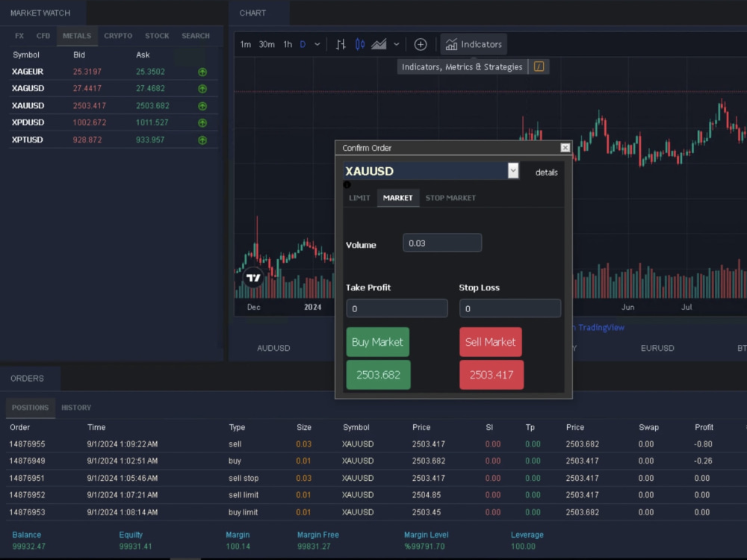
Task: Set chart interval to 1h
Action: [288, 45]
